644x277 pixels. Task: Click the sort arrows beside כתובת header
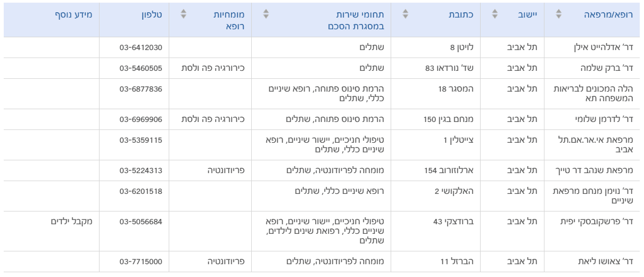coord(406,15)
